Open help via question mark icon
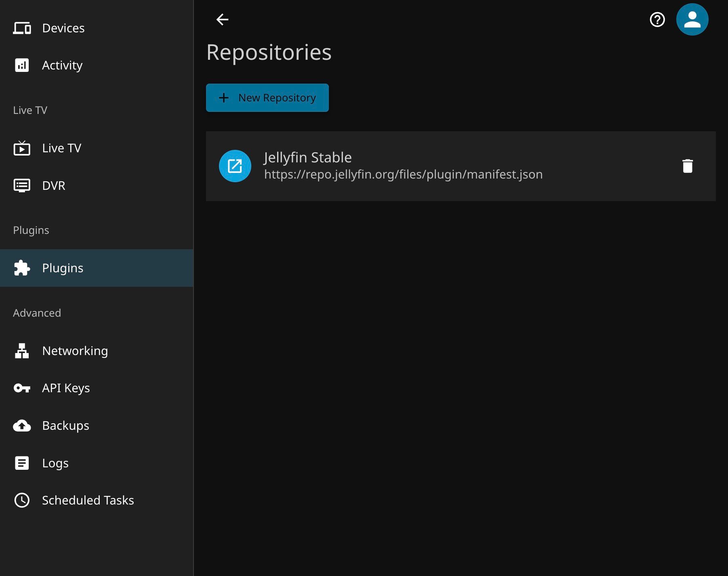The image size is (728, 576). 657,19
